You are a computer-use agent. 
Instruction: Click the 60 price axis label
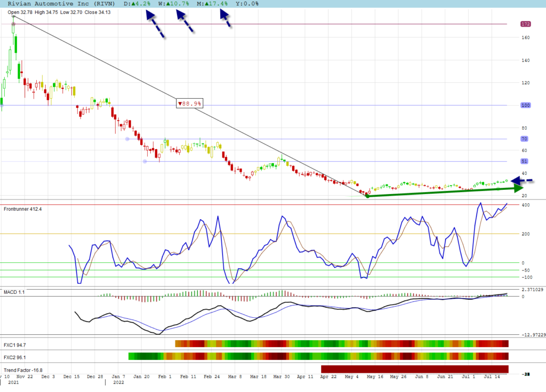[x=524, y=150]
